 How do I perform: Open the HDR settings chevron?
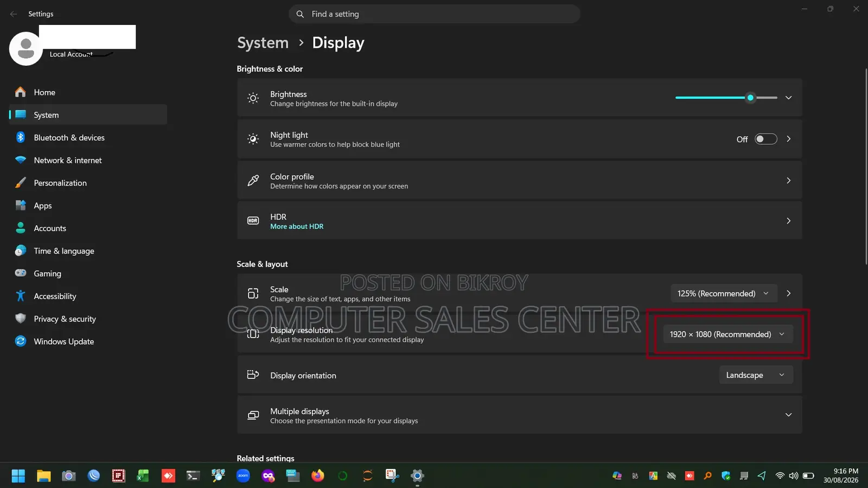[x=788, y=221]
